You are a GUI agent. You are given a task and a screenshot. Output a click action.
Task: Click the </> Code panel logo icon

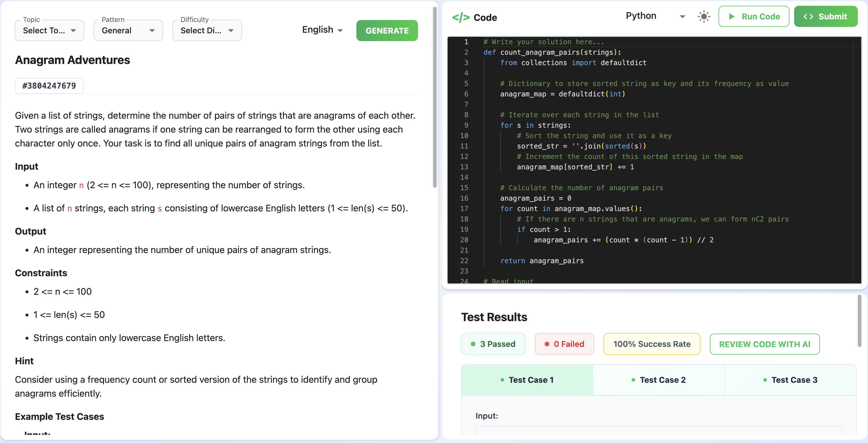[x=461, y=17]
